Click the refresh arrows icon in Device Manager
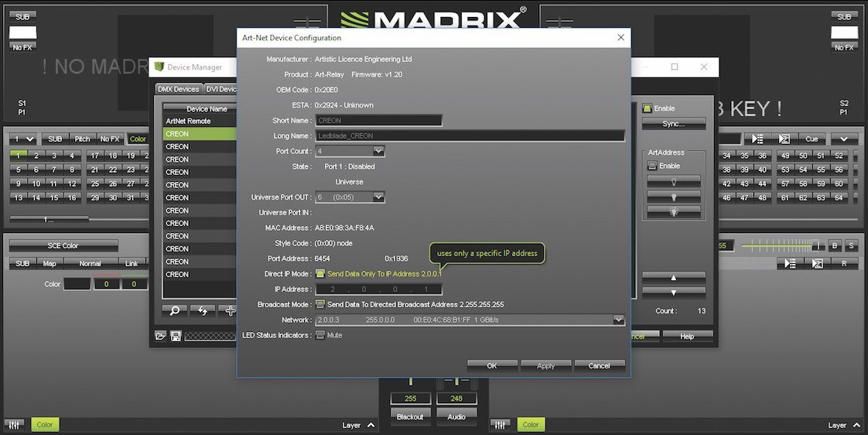Image resolution: width=868 pixels, height=435 pixels. (203, 311)
